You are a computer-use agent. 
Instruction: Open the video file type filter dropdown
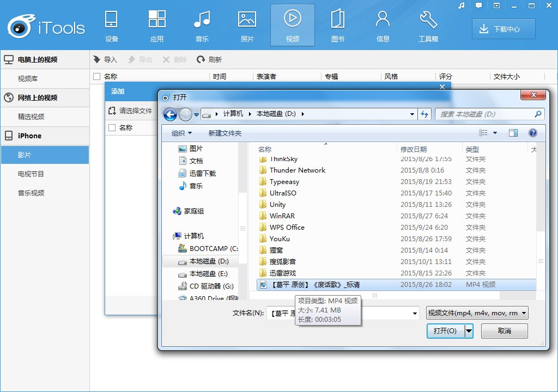pyautogui.click(x=477, y=313)
